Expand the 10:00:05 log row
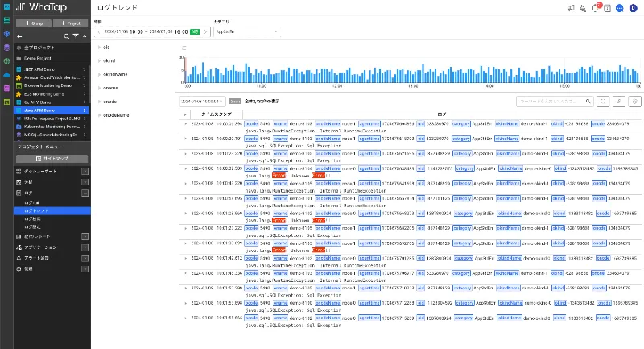The image size is (644, 349). point(185,124)
